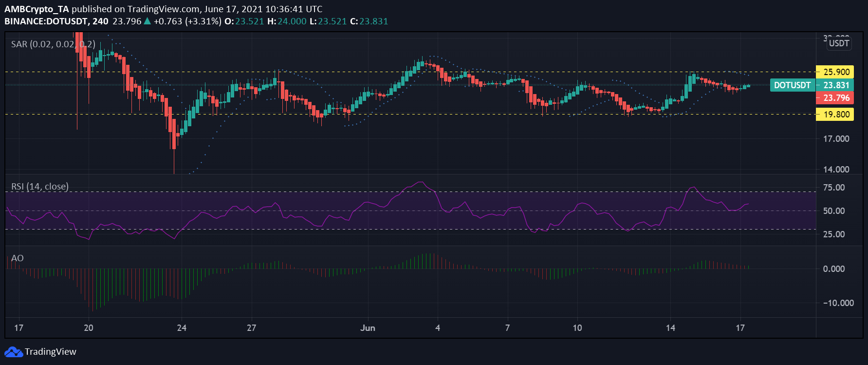Click the SAR (0.02, 0.02, 0.2) indicator label
This screenshot has height=365, width=868.
coord(53,44)
